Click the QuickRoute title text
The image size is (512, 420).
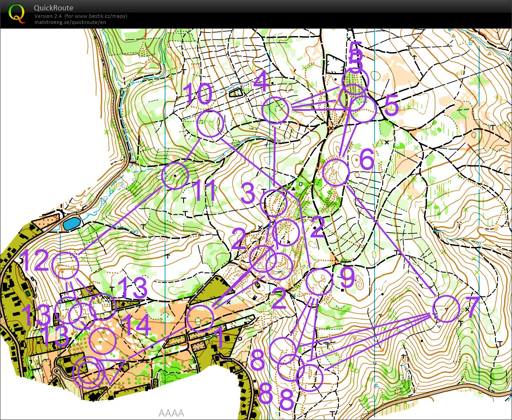coord(54,8)
